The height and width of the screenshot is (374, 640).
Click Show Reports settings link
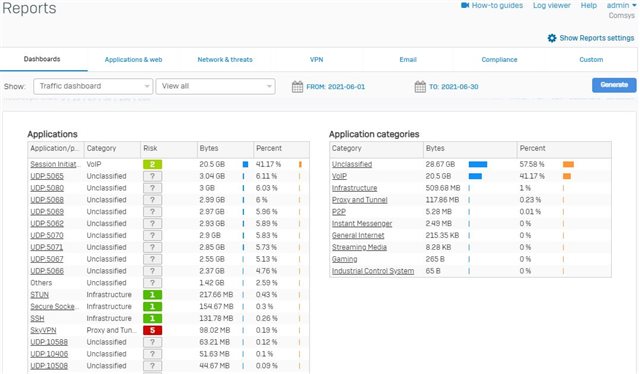click(x=597, y=38)
